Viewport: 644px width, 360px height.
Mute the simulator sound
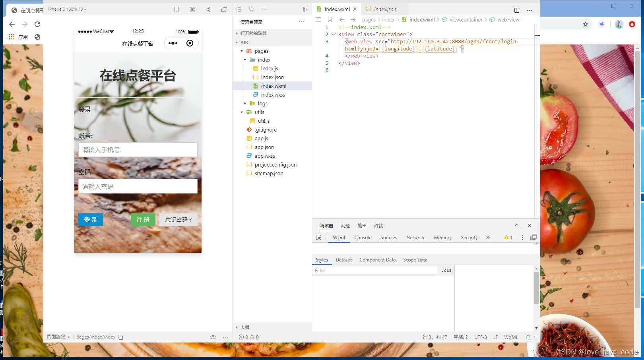(208, 9)
